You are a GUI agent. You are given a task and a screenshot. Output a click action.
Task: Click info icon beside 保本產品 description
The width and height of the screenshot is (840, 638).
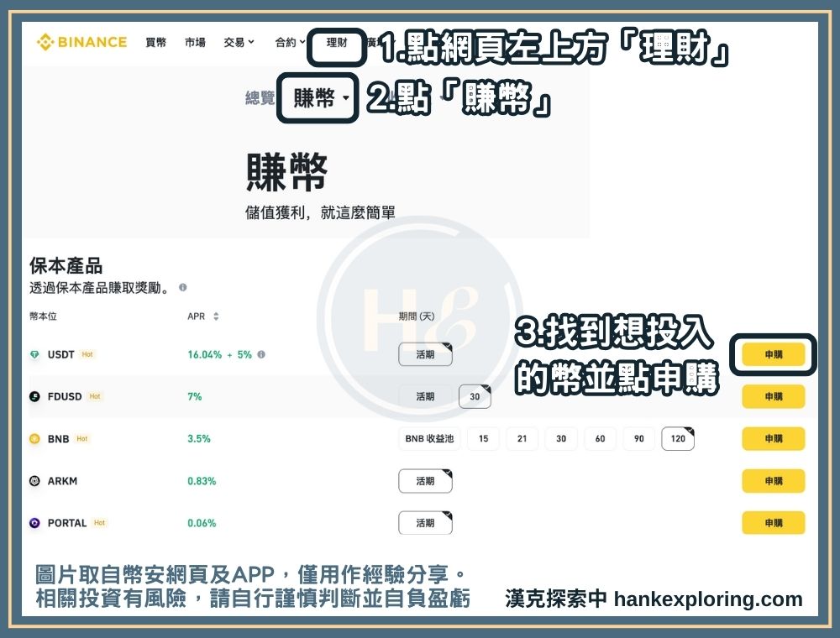coord(182,287)
